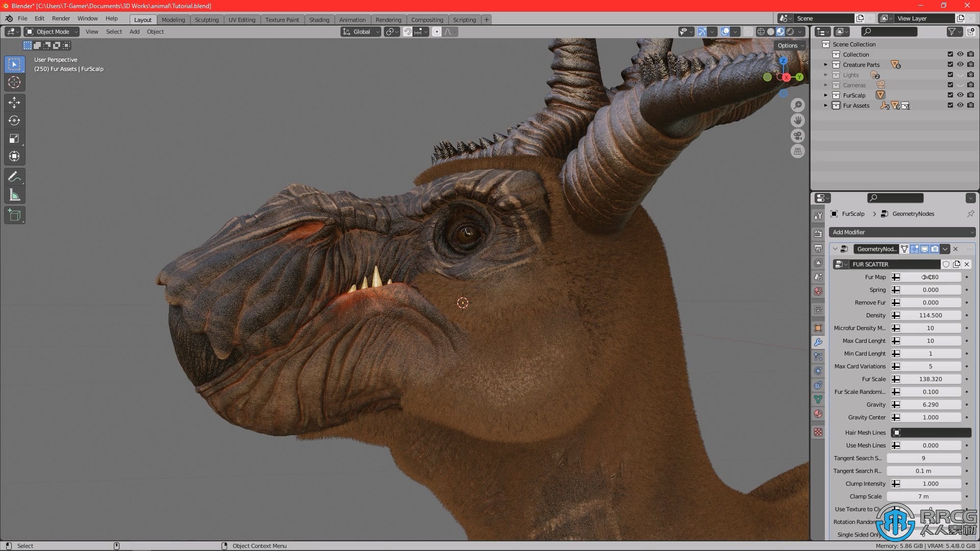Activate the Select Box tool
The height and width of the screenshot is (551, 980).
(14, 64)
